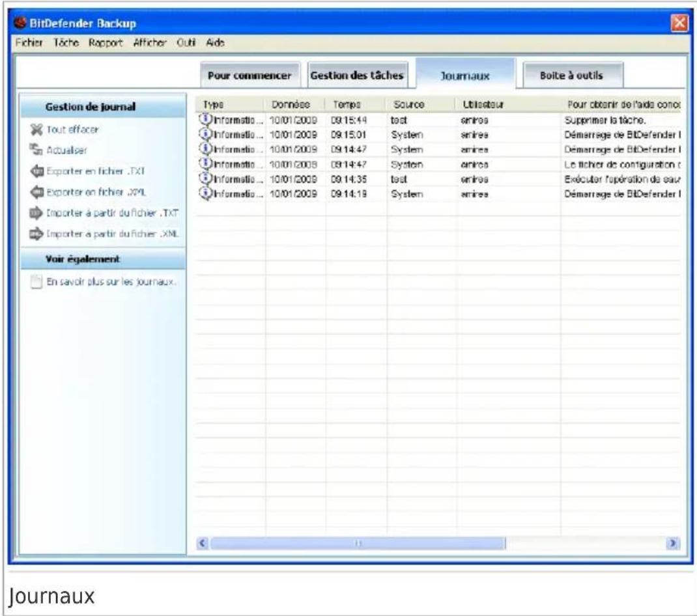The height and width of the screenshot is (616, 697).
Task: Sort by the Utilisateur column header
Action: [x=507, y=104]
